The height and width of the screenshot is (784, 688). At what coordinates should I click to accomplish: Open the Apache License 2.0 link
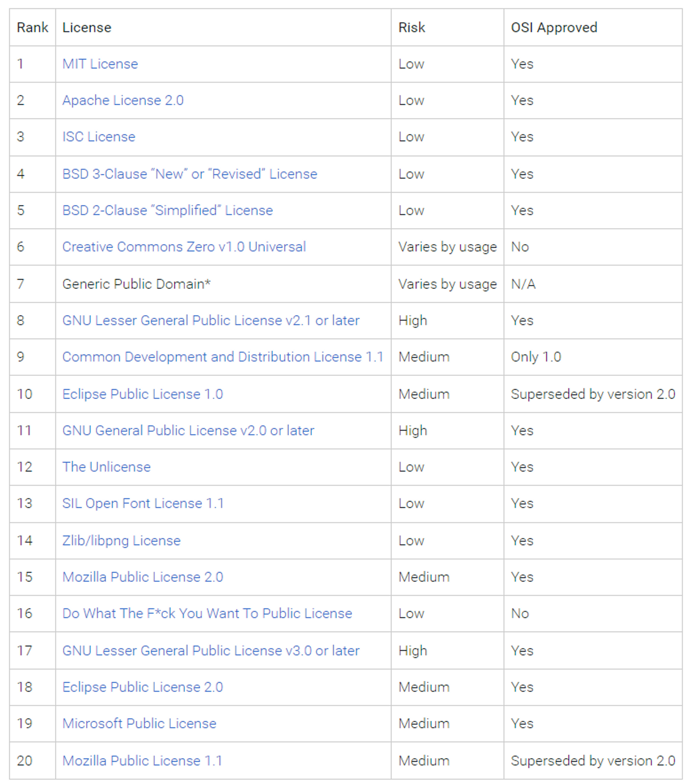pyautogui.click(x=123, y=100)
